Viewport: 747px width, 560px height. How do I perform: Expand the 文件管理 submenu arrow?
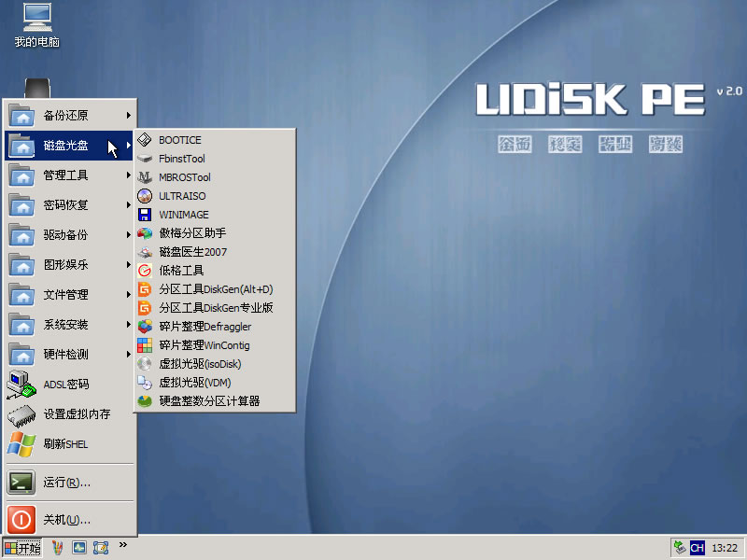[x=129, y=295]
